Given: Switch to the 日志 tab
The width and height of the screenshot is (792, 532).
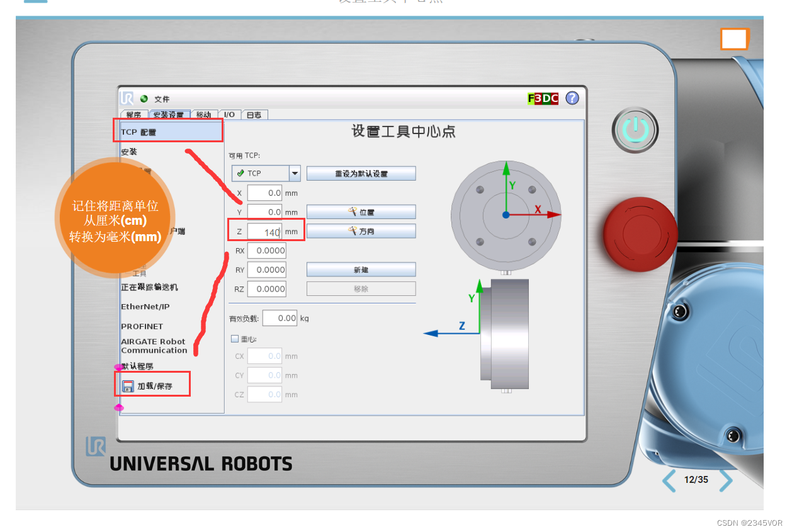Looking at the screenshot, I should (254, 115).
